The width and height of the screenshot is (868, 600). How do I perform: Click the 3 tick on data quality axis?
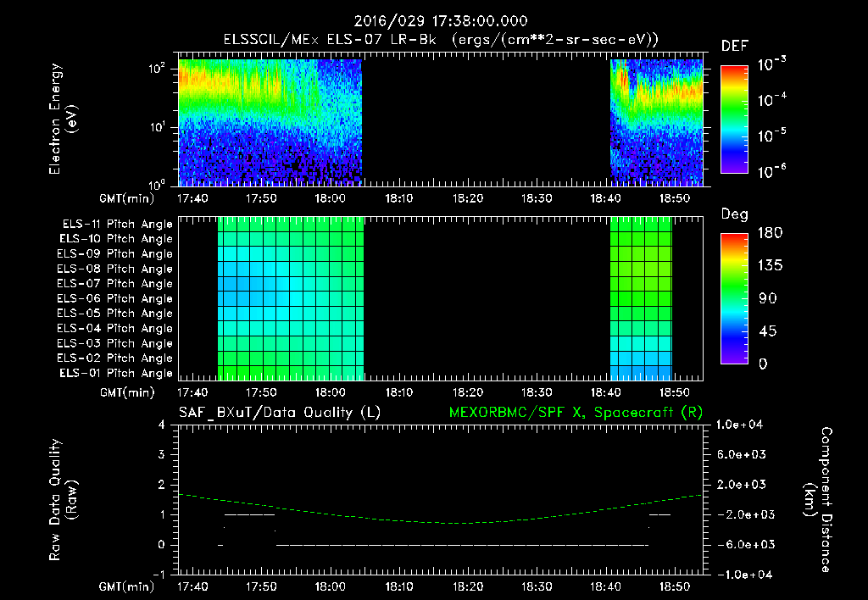tap(161, 454)
